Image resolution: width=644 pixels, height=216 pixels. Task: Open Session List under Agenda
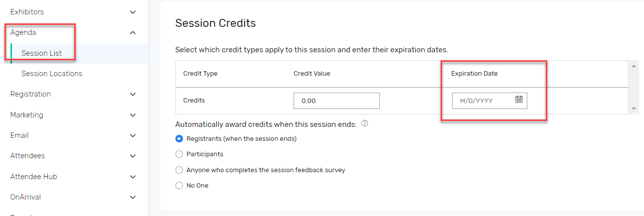[41, 53]
